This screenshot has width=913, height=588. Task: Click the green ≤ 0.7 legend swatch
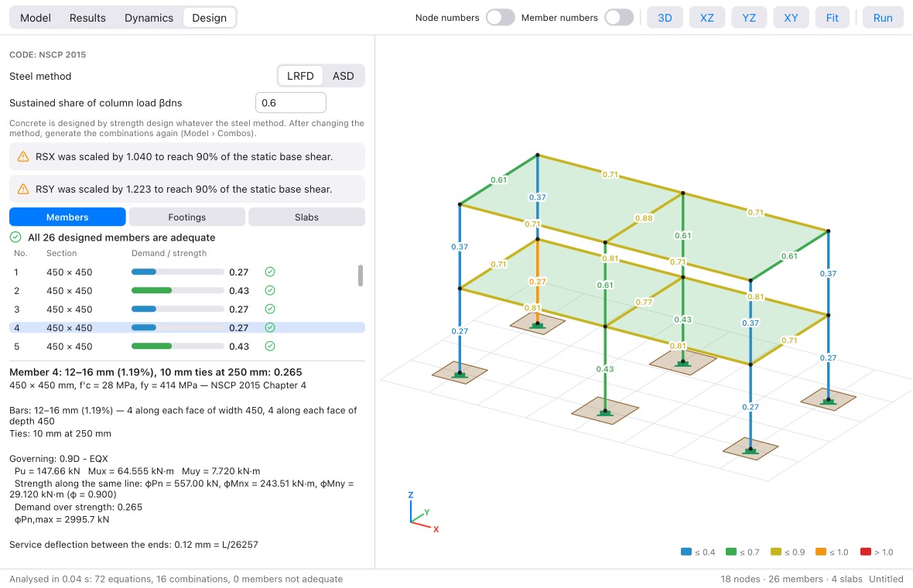tap(730, 552)
